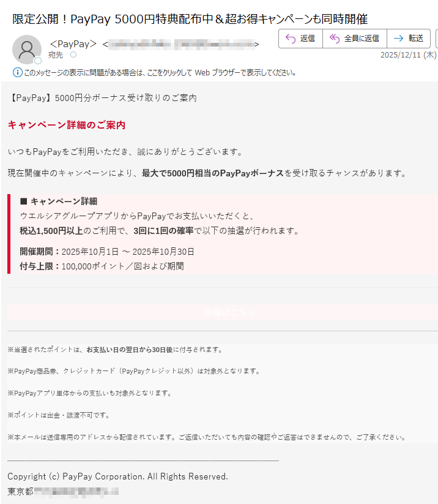Click the 2025/12/11 received date

tap(409, 55)
